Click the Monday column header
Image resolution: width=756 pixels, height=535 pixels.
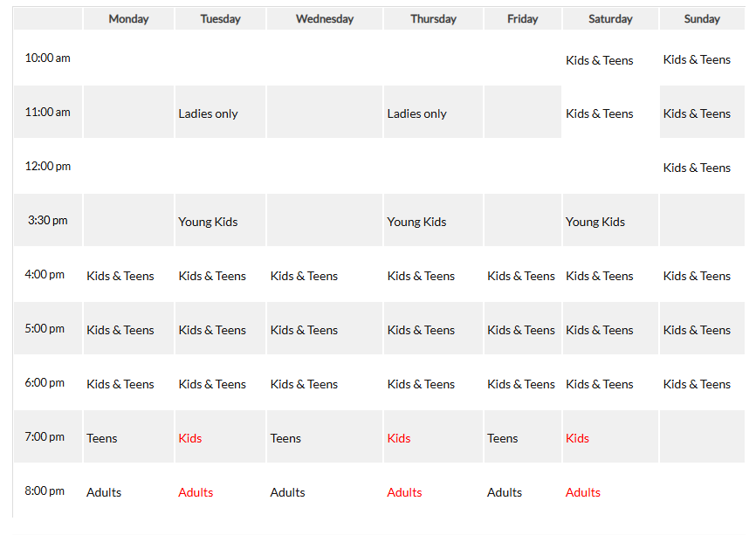128,19
